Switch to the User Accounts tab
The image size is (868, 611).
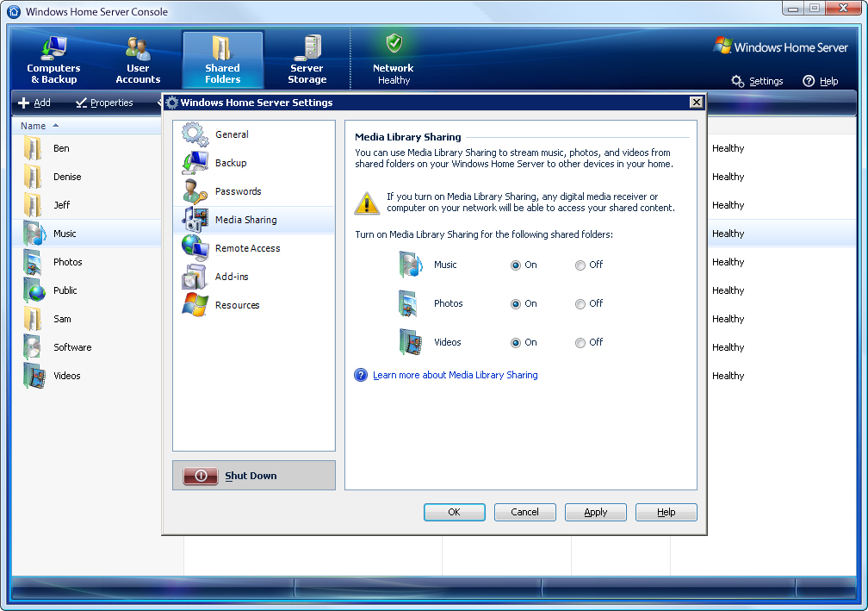(x=138, y=59)
